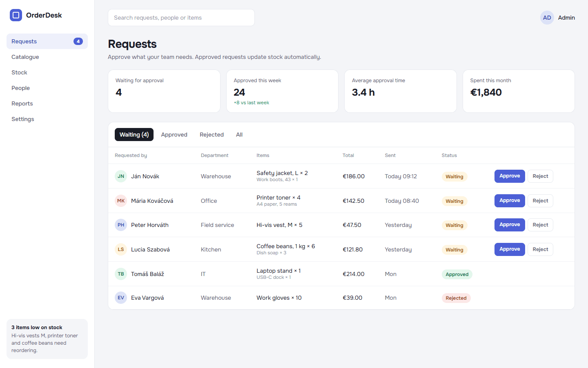Approve Ján Novák's request
Screen dimensions: 588x368
coord(510,176)
